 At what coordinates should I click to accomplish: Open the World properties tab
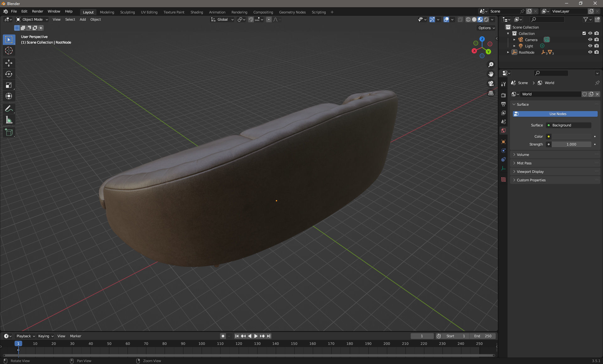pyautogui.click(x=503, y=130)
